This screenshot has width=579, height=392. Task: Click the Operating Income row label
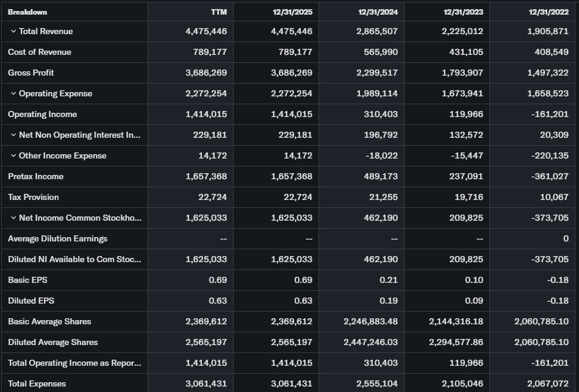[x=42, y=114]
